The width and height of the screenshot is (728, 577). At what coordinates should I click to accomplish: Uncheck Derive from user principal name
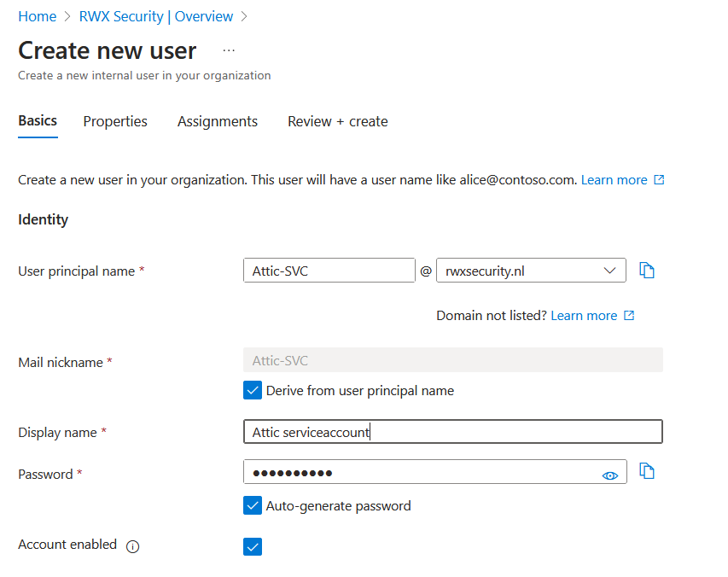pyautogui.click(x=253, y=391)
